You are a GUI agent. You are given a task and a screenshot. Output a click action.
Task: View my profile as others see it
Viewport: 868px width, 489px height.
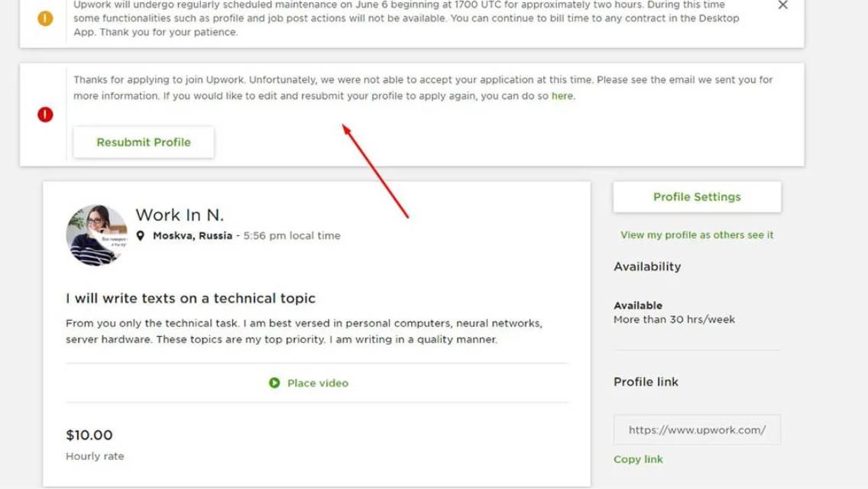click(697, 235)
